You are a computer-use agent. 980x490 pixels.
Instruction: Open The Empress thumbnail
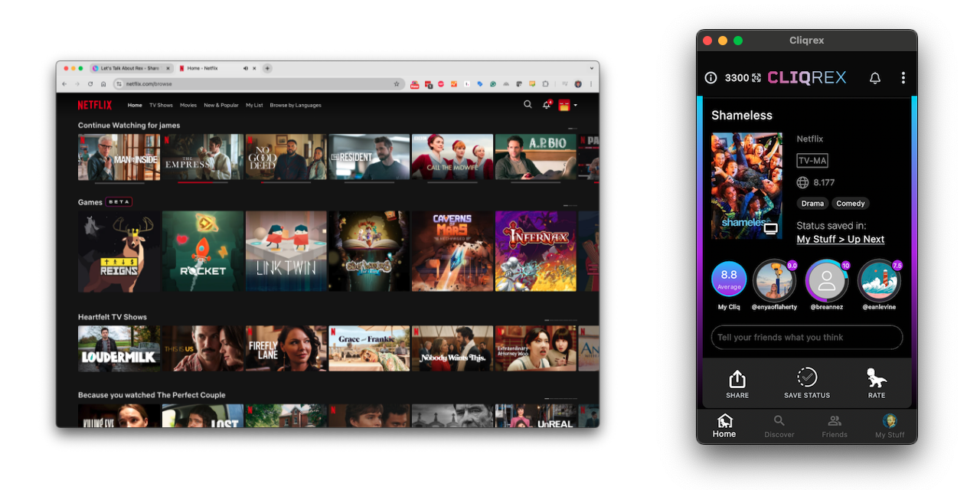202,157
